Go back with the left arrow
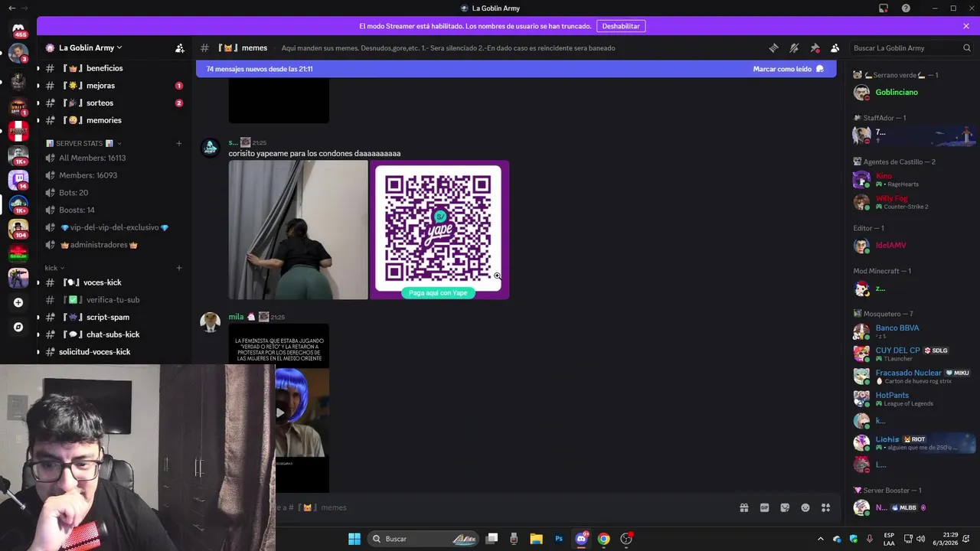This screenshot has height=551, width=980. coord(11,8)
